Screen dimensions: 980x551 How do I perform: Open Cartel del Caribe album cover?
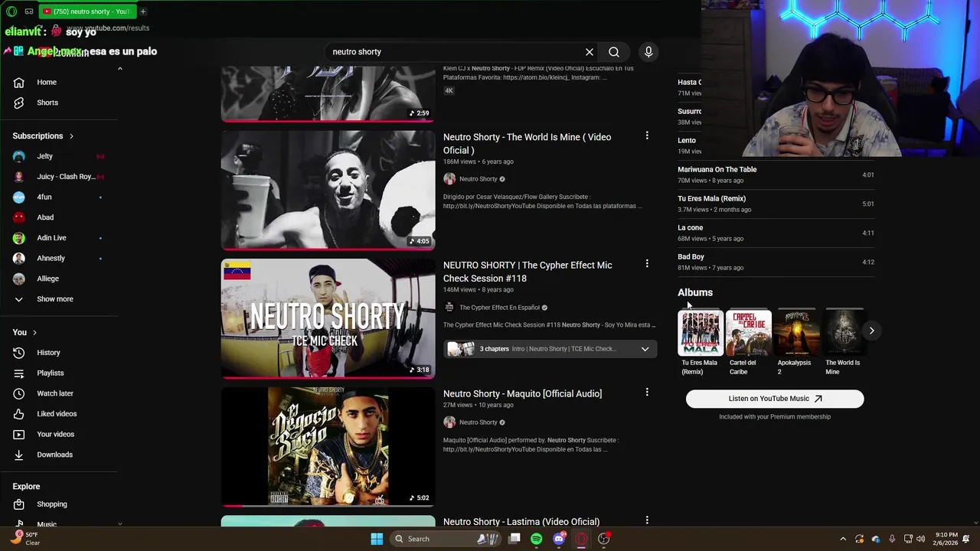(748, 332)
